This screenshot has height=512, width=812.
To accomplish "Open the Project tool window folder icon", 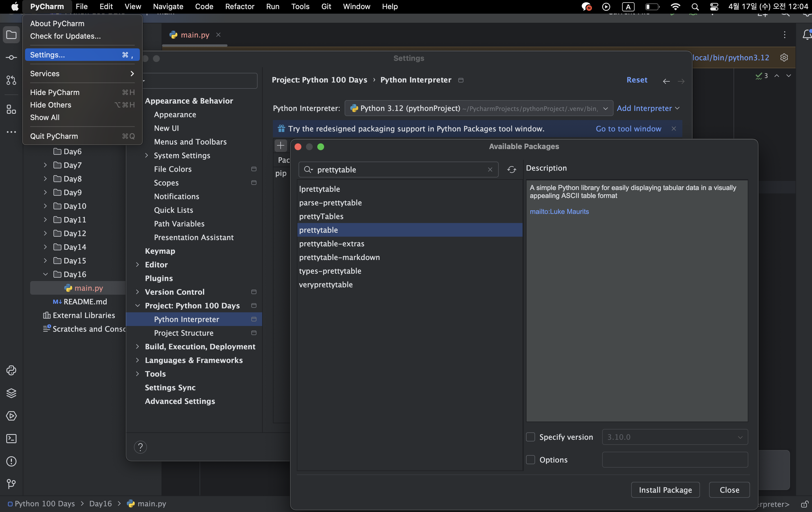I will tap(11, 35).
